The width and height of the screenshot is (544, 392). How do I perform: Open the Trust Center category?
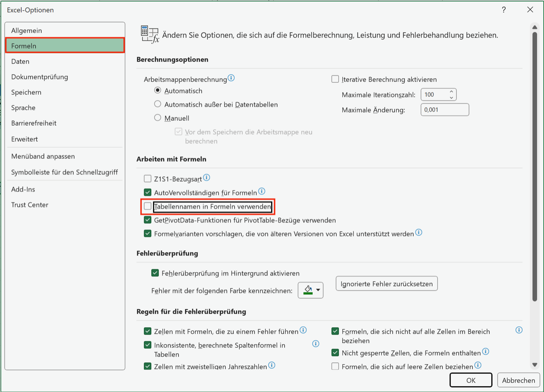65,205
